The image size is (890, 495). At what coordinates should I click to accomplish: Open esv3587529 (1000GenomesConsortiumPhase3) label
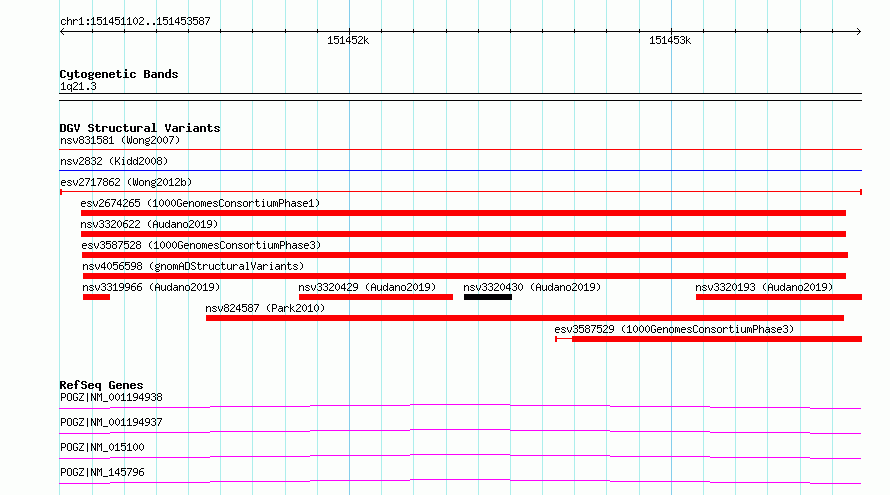tap(674, 329)
